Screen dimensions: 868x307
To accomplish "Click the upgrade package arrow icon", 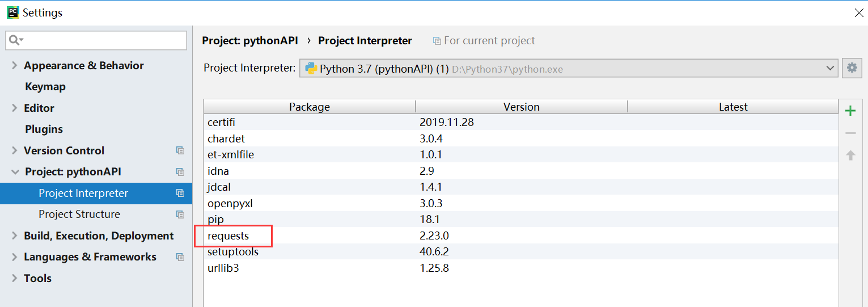I will point(850,155).
